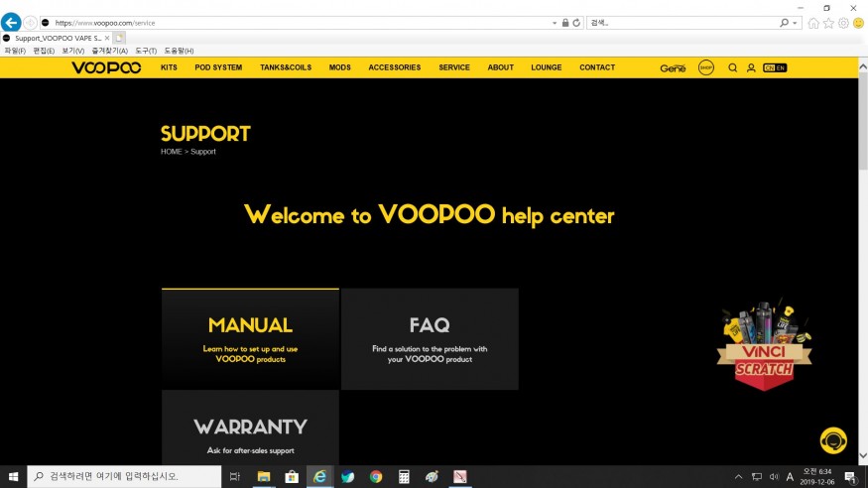Select the Support_VOOPOO VAPE browser tab

click(x=57, y=38)
